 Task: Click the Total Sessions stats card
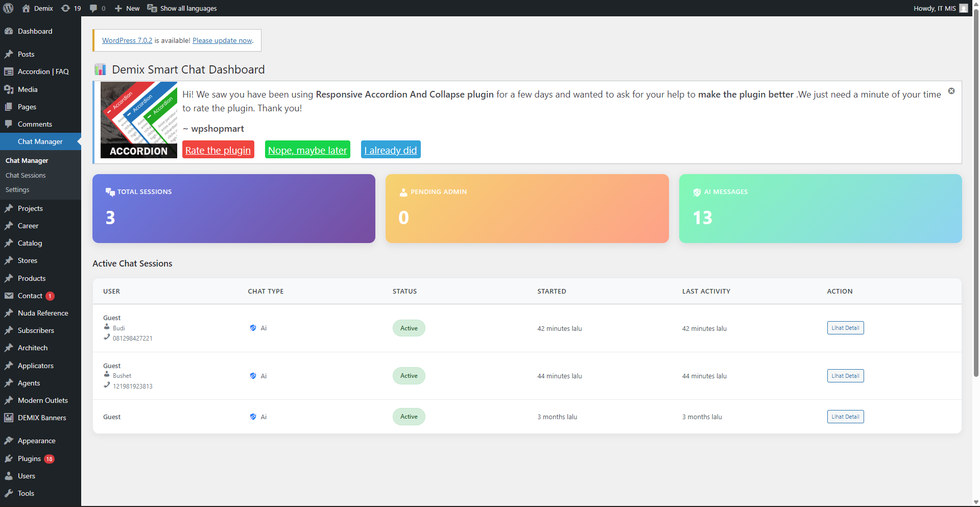coord(234,208)
